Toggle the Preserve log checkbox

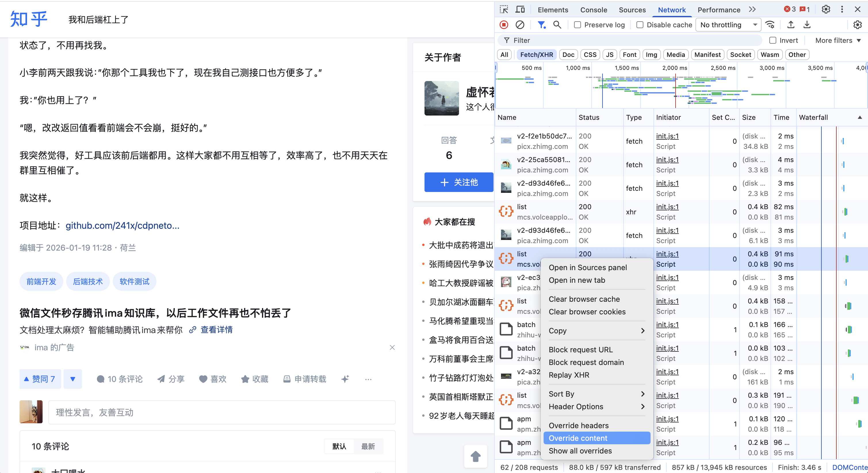point(577,25)
